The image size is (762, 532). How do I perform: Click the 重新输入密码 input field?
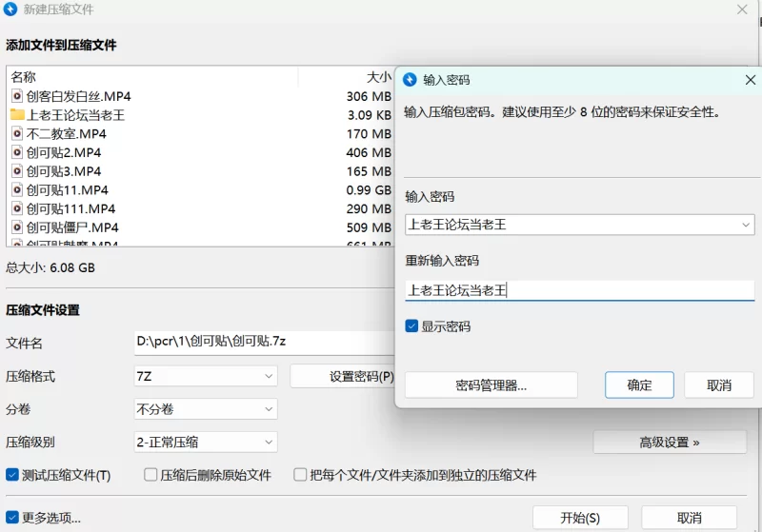[x=579, y=290]
